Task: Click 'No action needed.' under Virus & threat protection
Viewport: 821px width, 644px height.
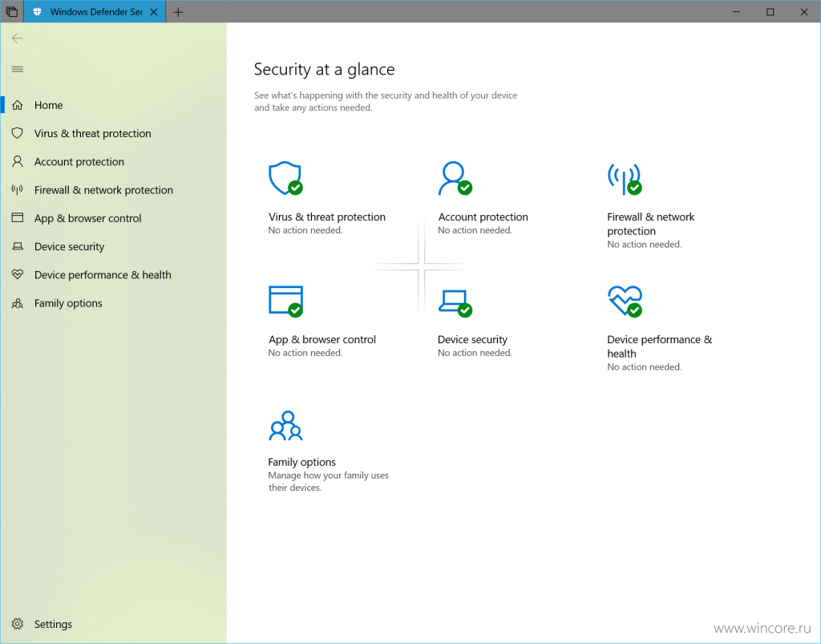Action: tap(305, 230)
